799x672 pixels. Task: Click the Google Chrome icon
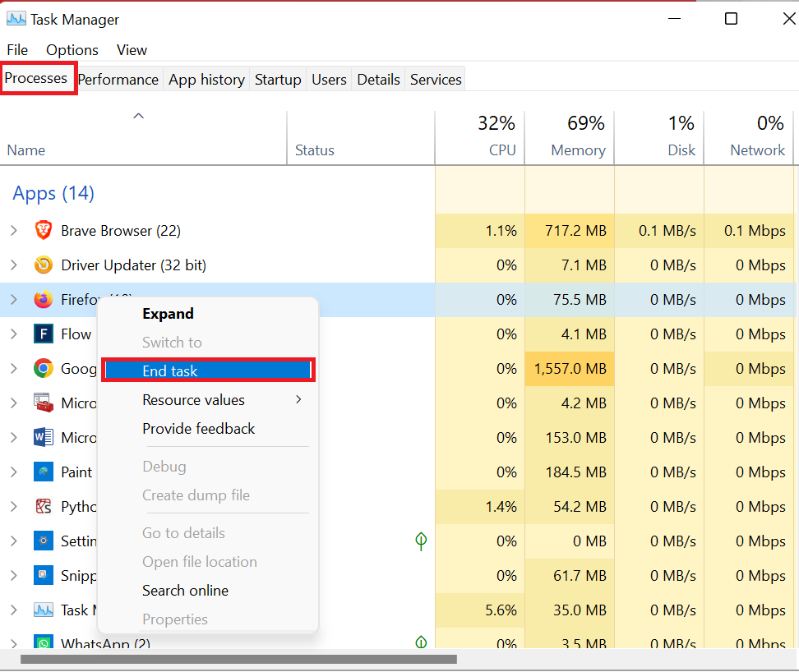pyautogui.click(x=44, y=369)
